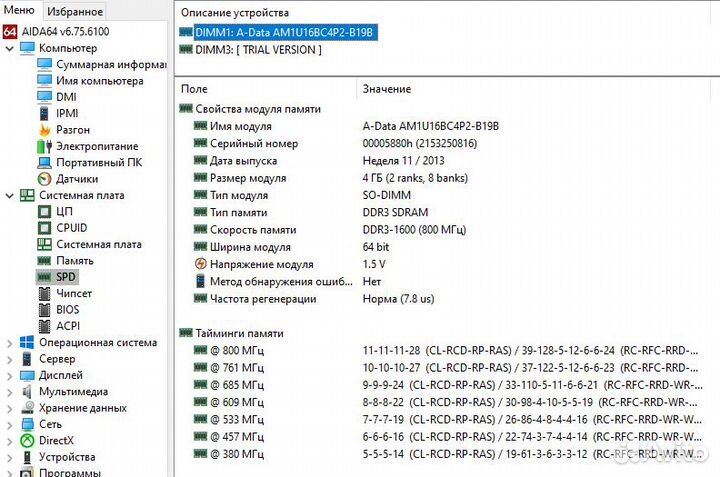The height and width of the screenshot is (477, 720).
Task: Open the Чипсет chip icon
Action: [x=44, y=294]
